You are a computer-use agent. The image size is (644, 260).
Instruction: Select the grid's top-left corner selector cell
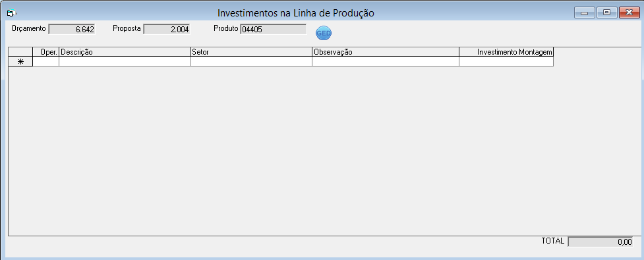coord(20,52)
